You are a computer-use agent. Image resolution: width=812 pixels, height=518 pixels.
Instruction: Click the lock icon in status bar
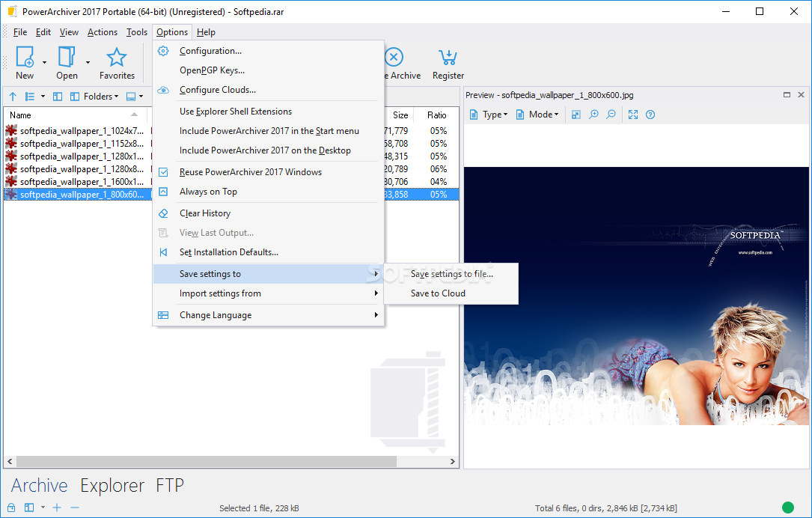click(11, 508)
